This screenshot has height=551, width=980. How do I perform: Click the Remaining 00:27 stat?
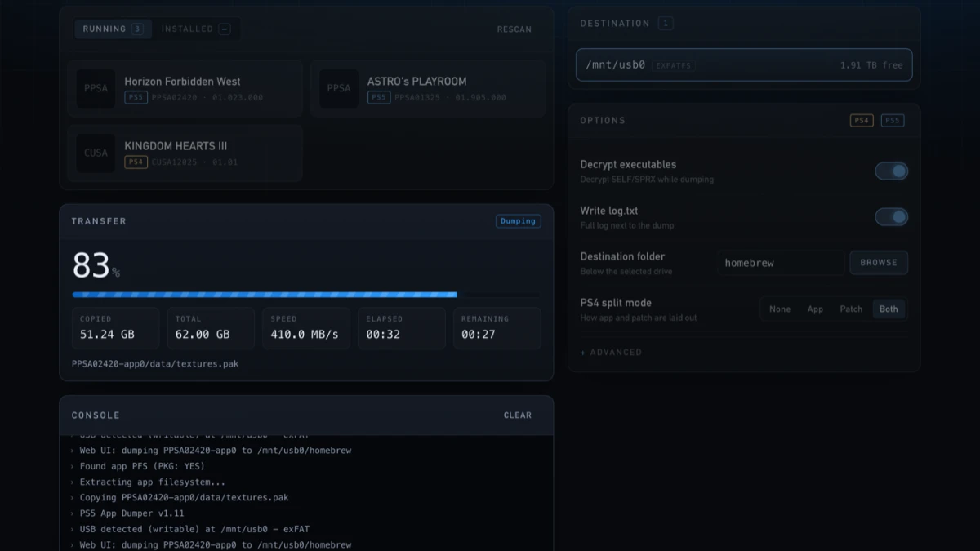[497, 328]
